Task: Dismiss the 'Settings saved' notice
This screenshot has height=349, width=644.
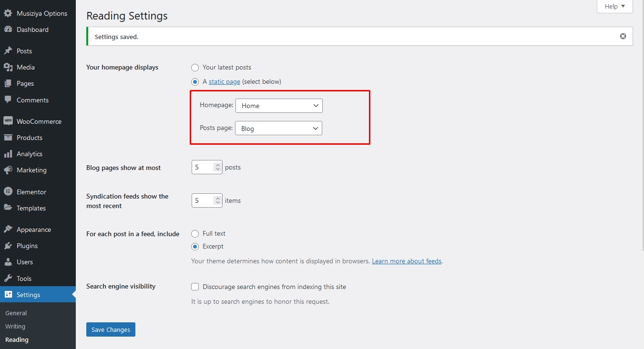Action: [623, 36]
